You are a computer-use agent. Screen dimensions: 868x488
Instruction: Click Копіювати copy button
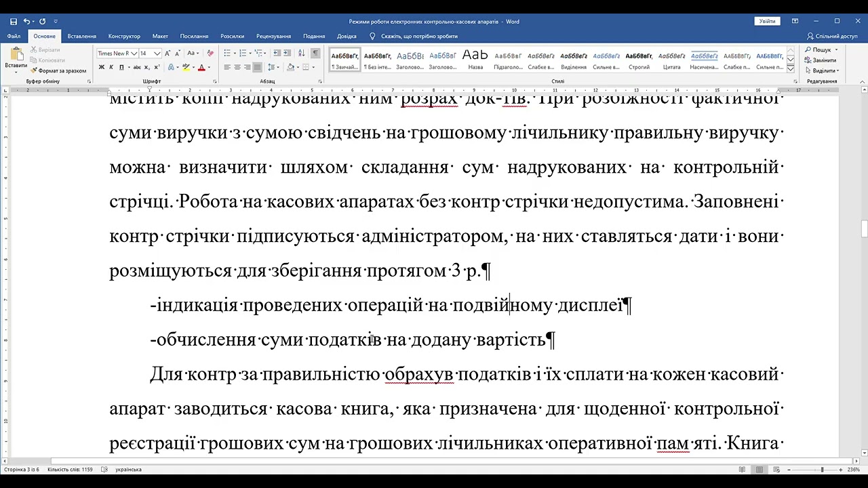point(47,60)
